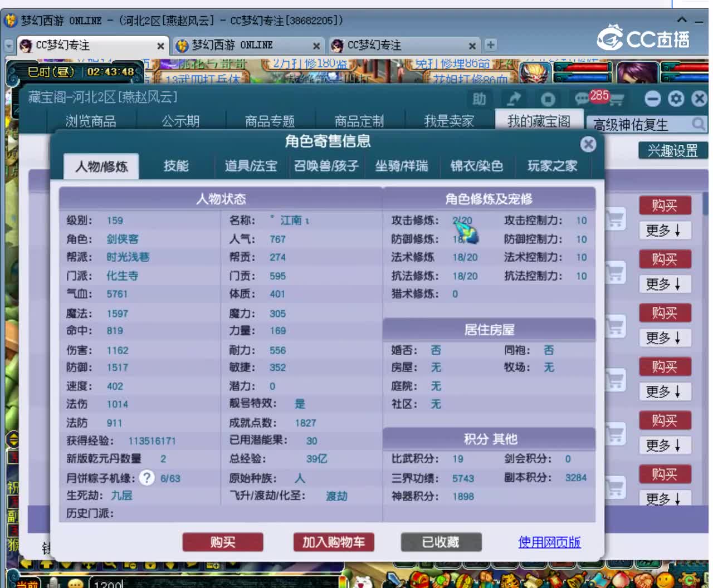Click the 总经验 value 39亿
Image resolution: width=713 pixels, height=588 pixels.
click(316, 459)
